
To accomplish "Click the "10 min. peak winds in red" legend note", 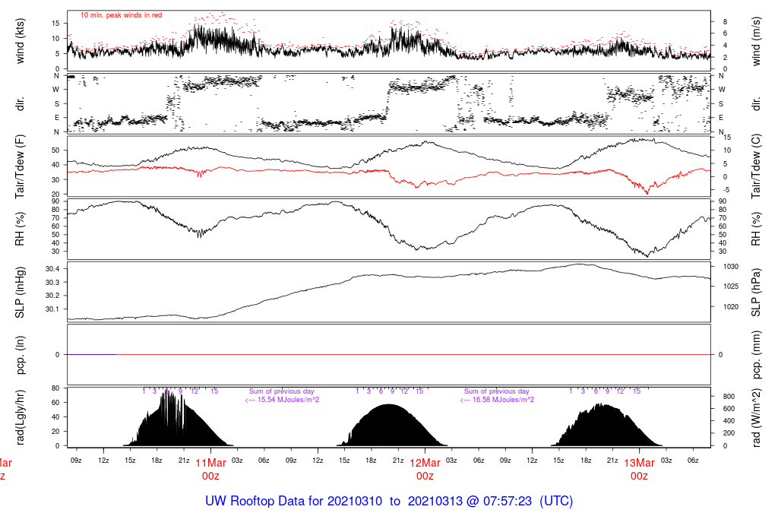I will coord(121,15).
